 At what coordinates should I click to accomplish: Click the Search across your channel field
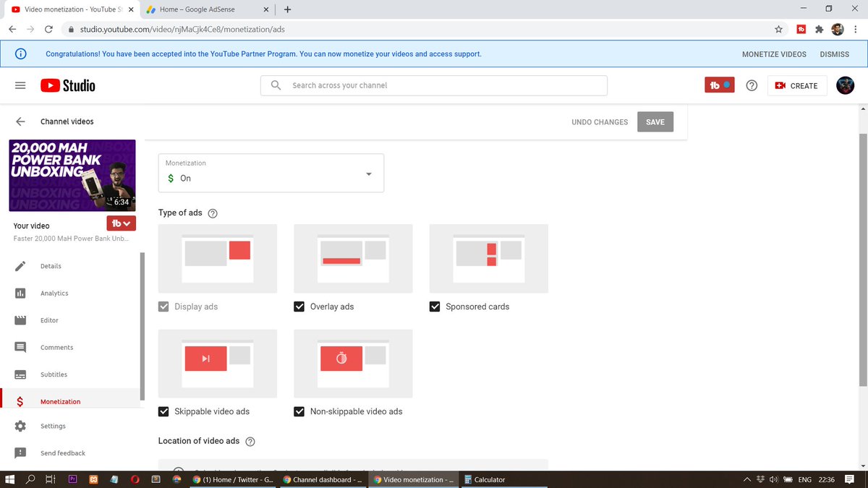(434, 85)
